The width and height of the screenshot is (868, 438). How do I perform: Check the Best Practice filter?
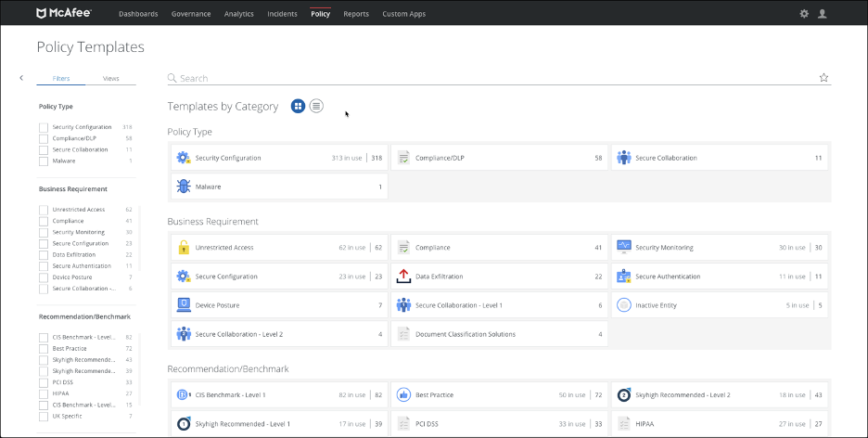pos(44,349)
